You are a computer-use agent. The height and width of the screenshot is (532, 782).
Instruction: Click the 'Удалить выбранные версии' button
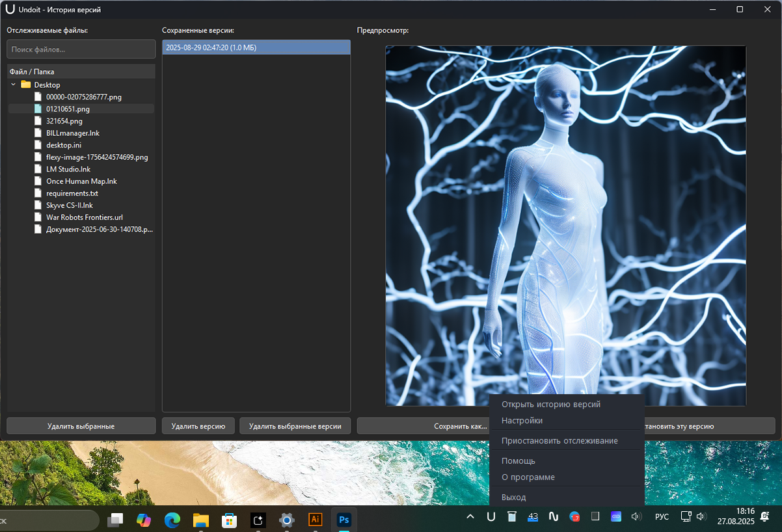click(x=295, y=426)
